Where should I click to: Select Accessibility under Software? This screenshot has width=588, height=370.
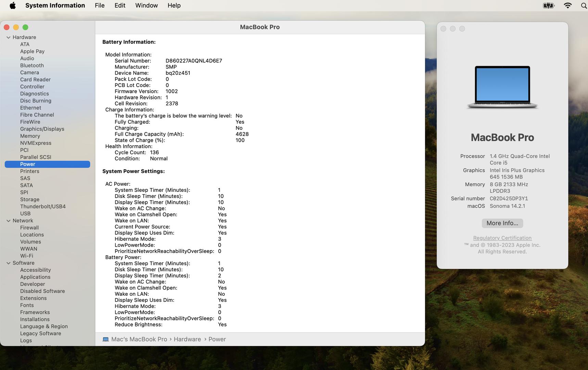pyautogui.click(x=35, y=270)
